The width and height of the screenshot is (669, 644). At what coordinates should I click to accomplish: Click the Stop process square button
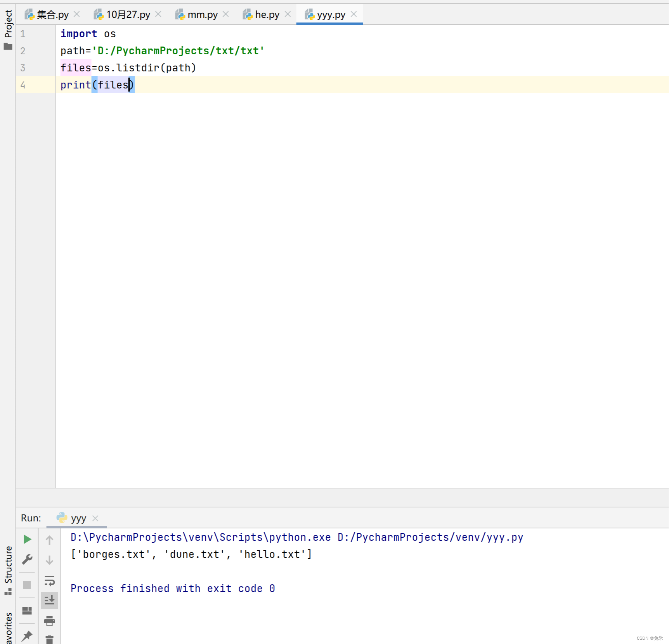point(27,585)
